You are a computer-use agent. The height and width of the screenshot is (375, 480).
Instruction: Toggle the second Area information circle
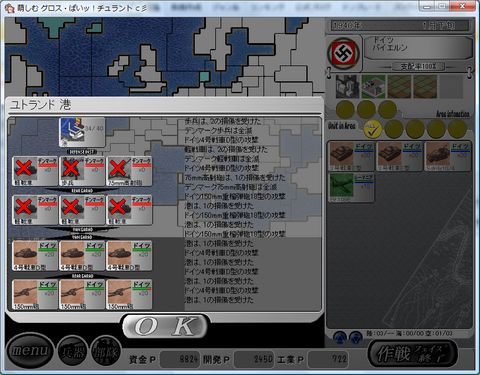coord(366,109)
